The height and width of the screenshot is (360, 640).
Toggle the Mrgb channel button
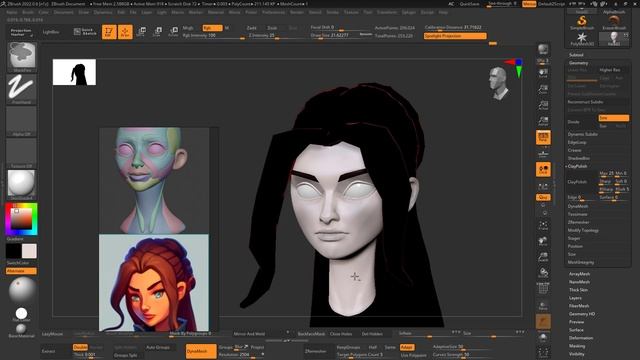coord(188,28)
